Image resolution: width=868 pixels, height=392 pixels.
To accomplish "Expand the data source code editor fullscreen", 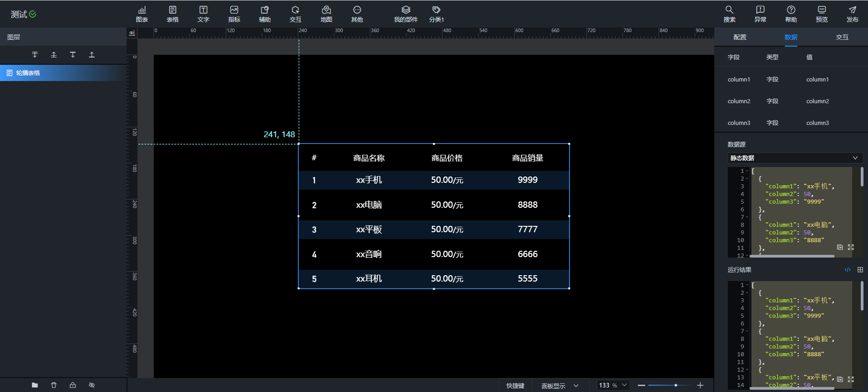I will click(851, 247).
